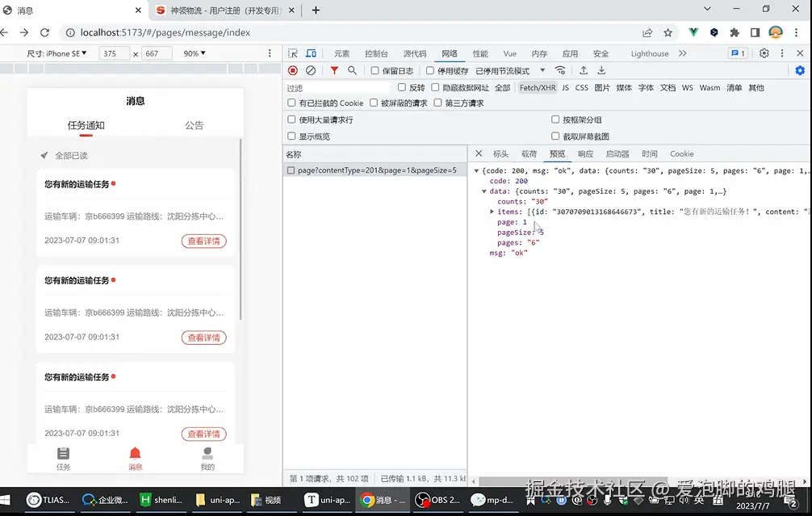Import HAR file upload icon
This screenshot has width=812, height=516.
click(x=584, y=70)
